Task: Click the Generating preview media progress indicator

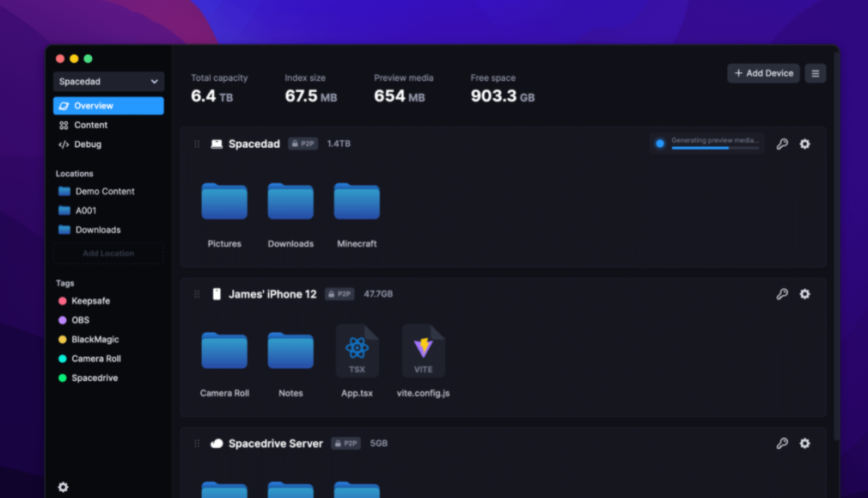Action: (707, 144)
